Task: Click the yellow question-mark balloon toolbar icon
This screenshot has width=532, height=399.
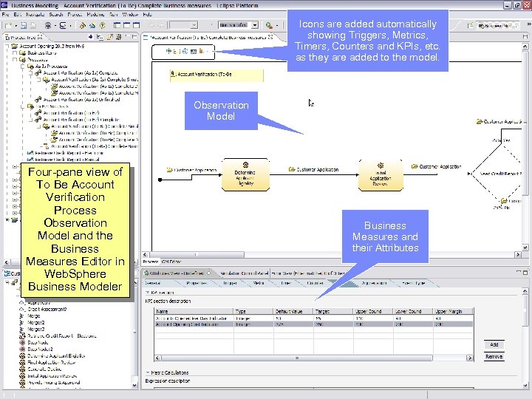Action: tap(103, 25)
